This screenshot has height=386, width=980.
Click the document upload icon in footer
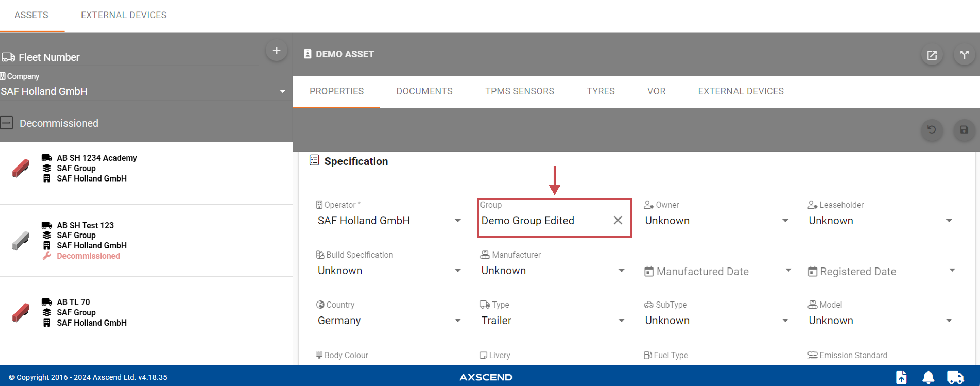pos(901,377)
